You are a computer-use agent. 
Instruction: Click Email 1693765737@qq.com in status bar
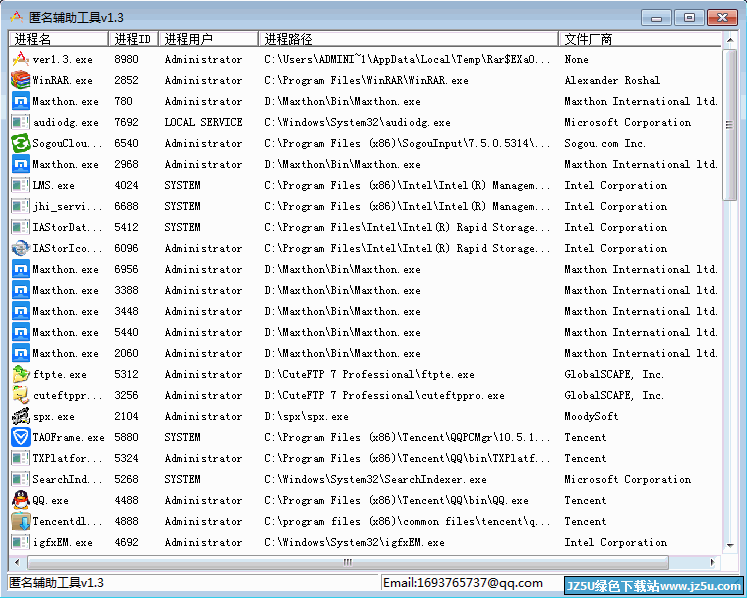463,583
